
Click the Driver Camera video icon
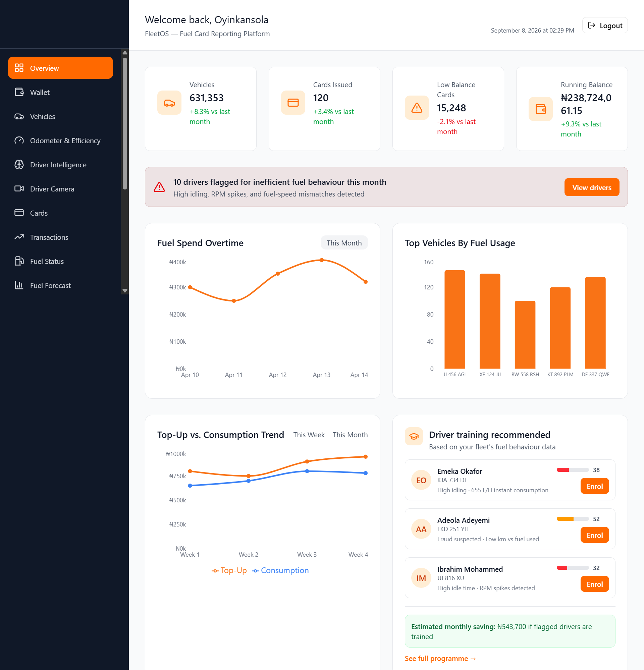point(19,189)
